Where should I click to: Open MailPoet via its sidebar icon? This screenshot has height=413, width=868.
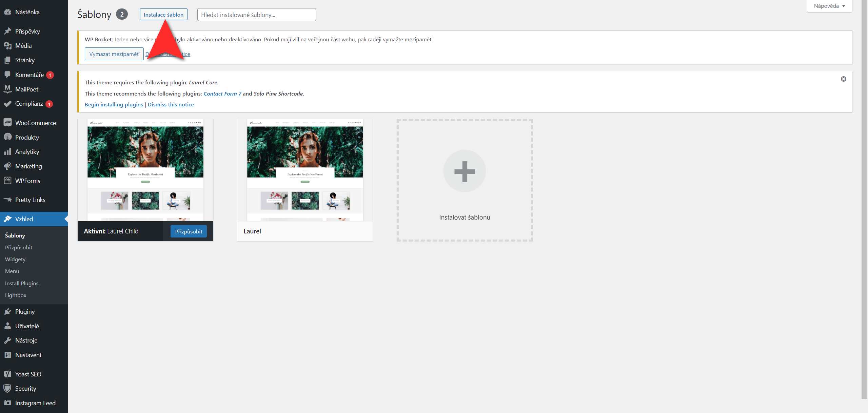click(x=7, y=89)
